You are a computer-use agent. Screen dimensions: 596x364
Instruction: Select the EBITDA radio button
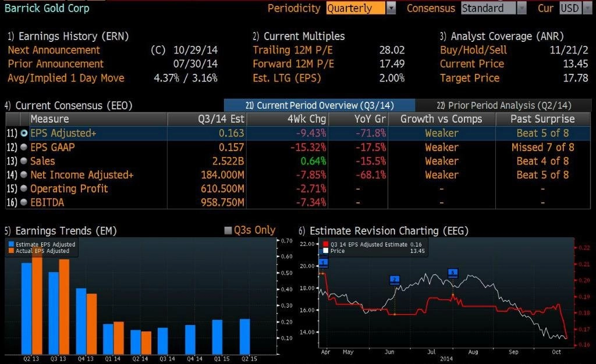pyautogui.click(x=24, y=202)
